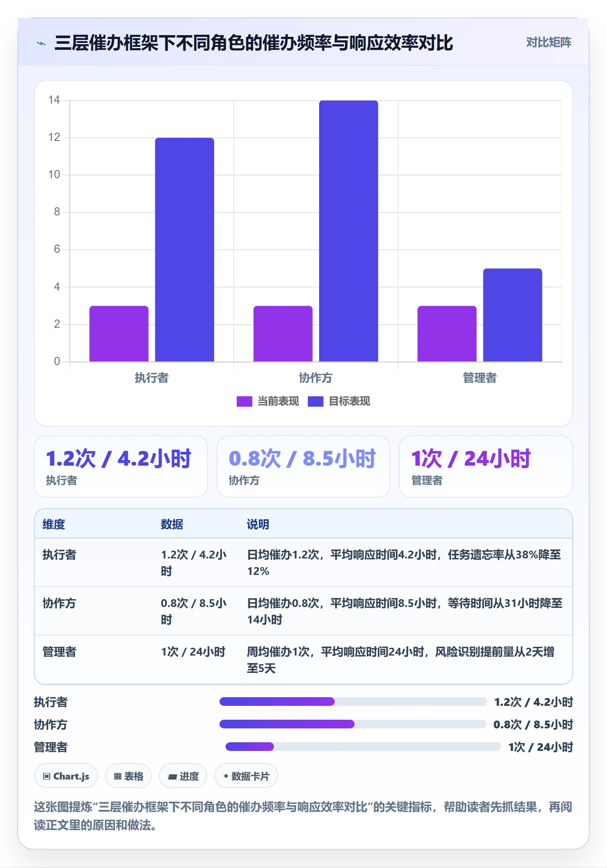This screenshot has width=607, height=868.
Task: Click the 执行者 cell in the table
Action: [59, 555]
